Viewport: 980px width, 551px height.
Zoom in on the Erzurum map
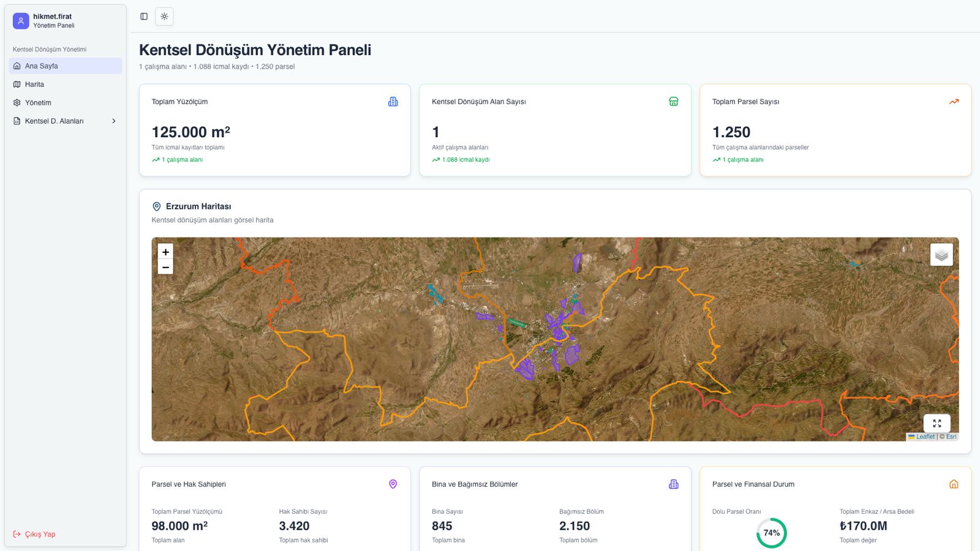click(x=165, y=252)
